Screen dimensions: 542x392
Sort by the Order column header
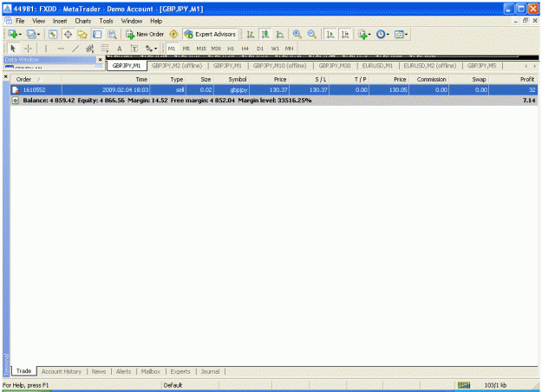[36, 80]
